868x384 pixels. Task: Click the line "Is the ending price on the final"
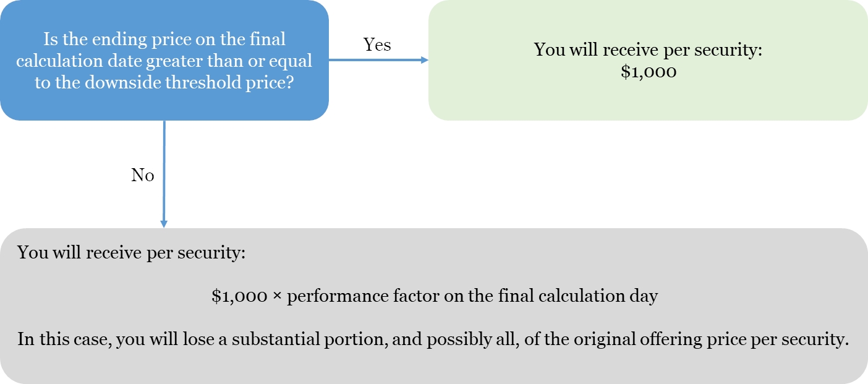pyautogui.click(x=164, y=40)
